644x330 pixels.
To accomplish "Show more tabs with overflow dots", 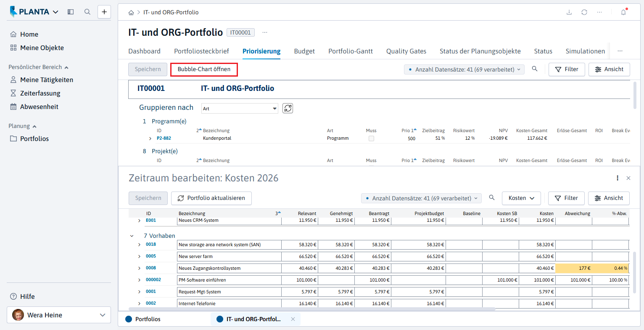I will coord(620,51).
